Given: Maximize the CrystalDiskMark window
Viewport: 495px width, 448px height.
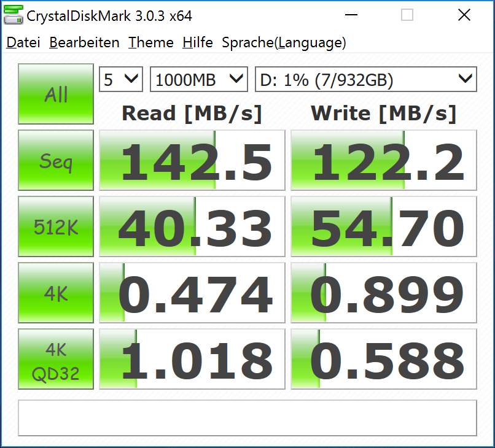Looking at the screenshot, I should coord(407,15).
